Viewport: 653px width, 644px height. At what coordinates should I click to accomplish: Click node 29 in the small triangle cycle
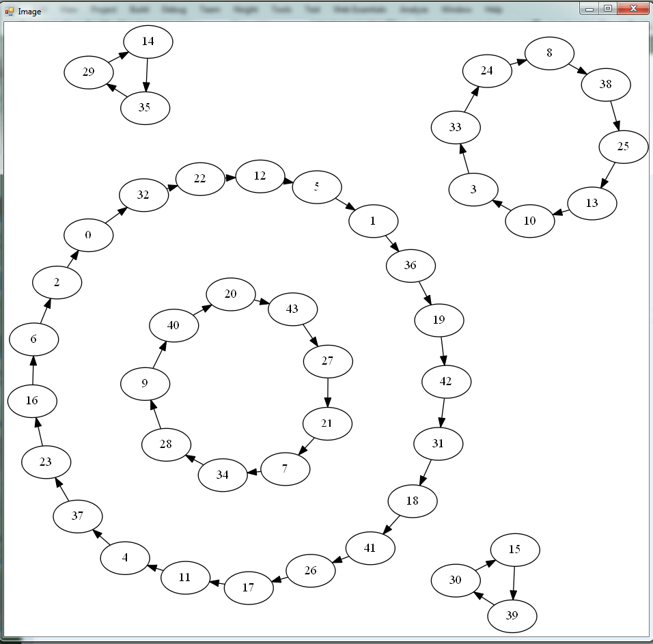87,72
